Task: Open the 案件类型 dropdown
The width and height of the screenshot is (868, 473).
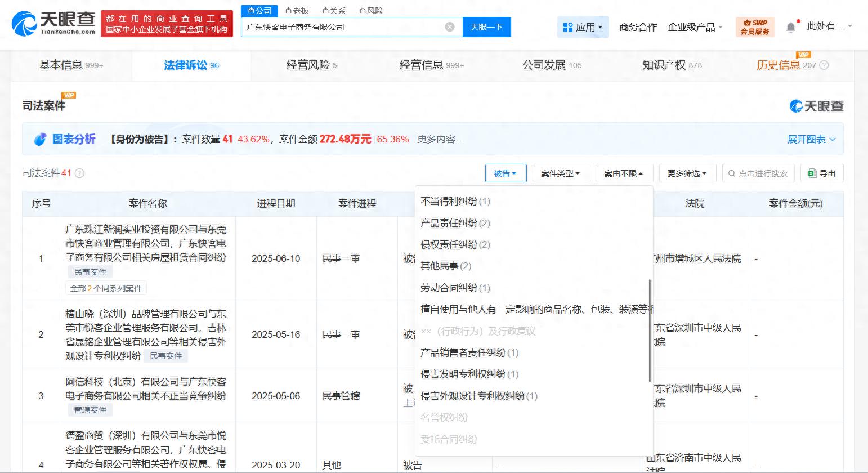Action: tap(560, 173)
